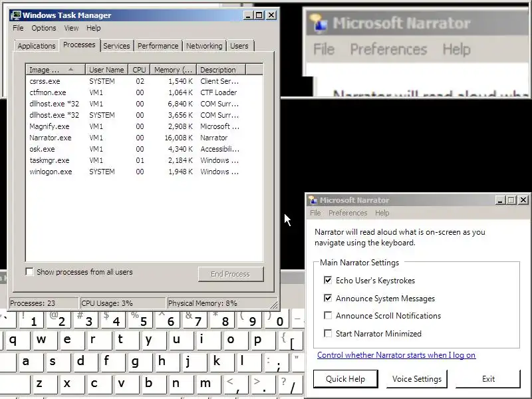The width and height of the screenshot is (532, 399).
Task: Open Voice Settings
Action: [417, 378]
